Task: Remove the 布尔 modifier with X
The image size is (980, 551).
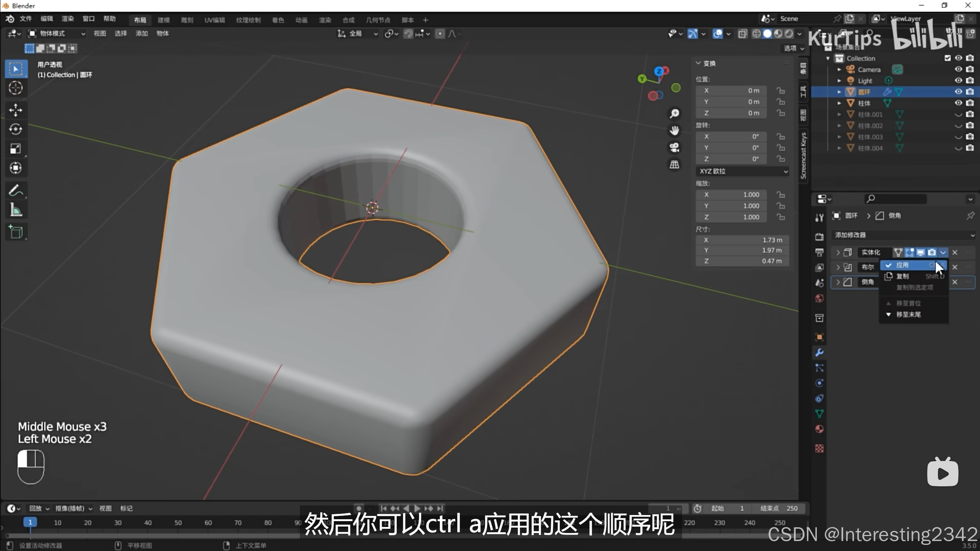Action: pos(955,267)
